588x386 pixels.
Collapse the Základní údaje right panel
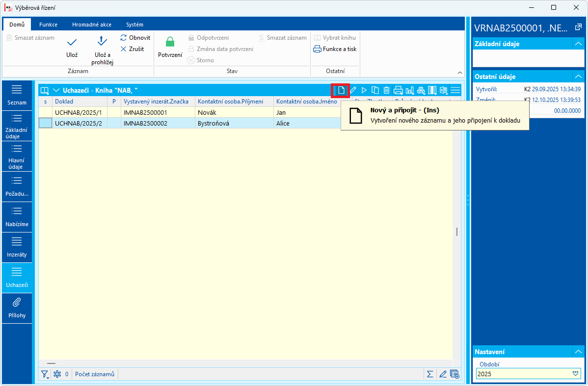click(578, 44)
